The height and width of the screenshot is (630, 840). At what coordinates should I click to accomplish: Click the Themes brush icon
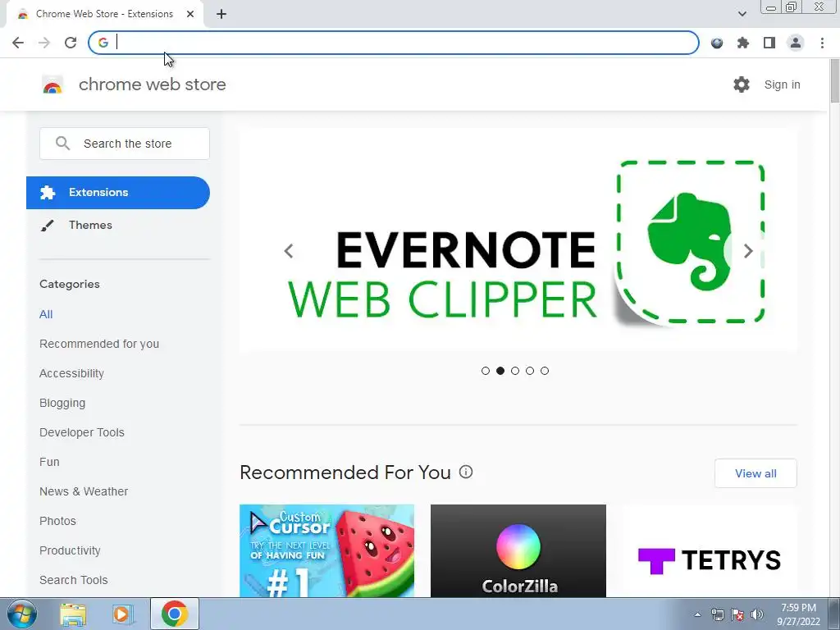click(x=47, y=226)
